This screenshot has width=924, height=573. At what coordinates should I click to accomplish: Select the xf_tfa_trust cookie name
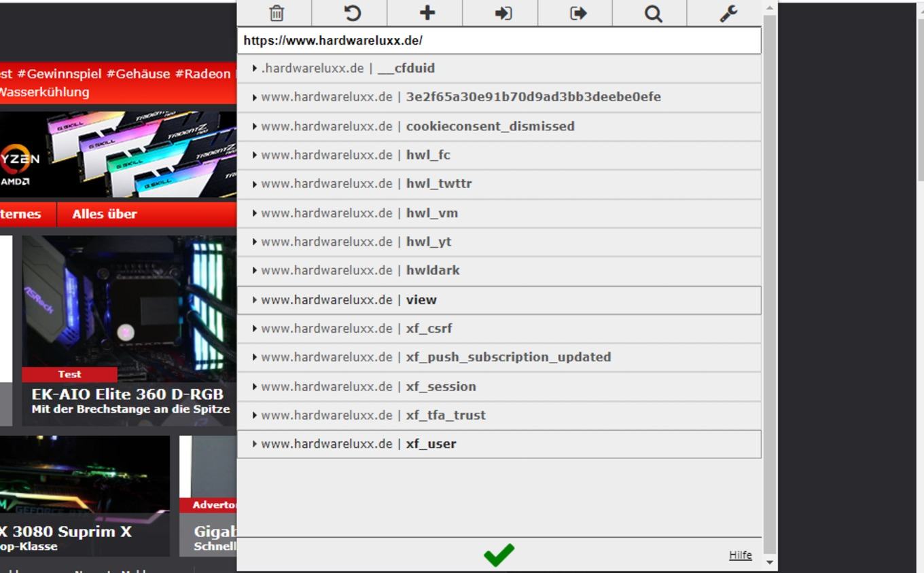(x=446, y=415)
